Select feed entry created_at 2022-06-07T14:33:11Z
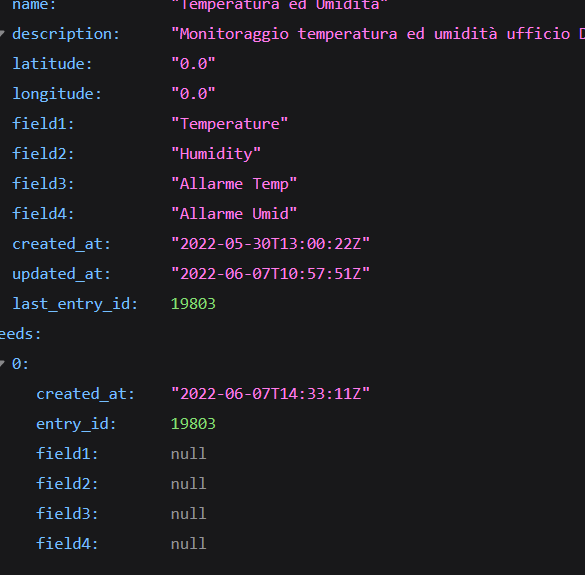Screen dimensions: 585x575 click(270, 394)
